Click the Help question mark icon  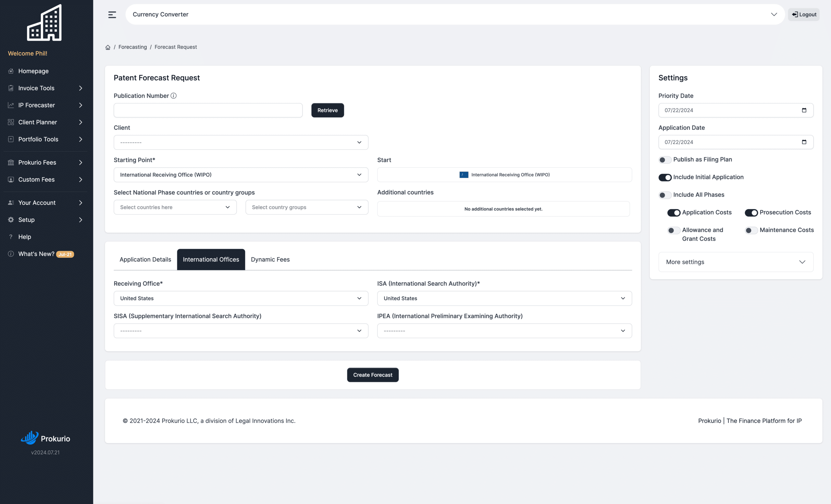pyautogui.click(x=11, y=237)
